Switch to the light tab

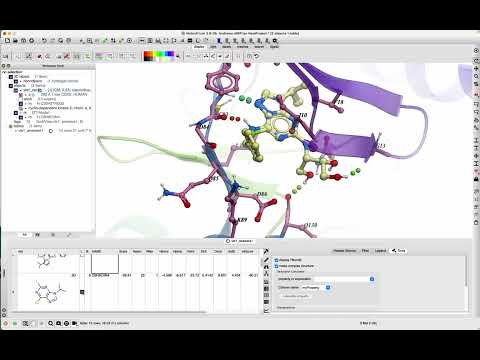tap(213, 47)
